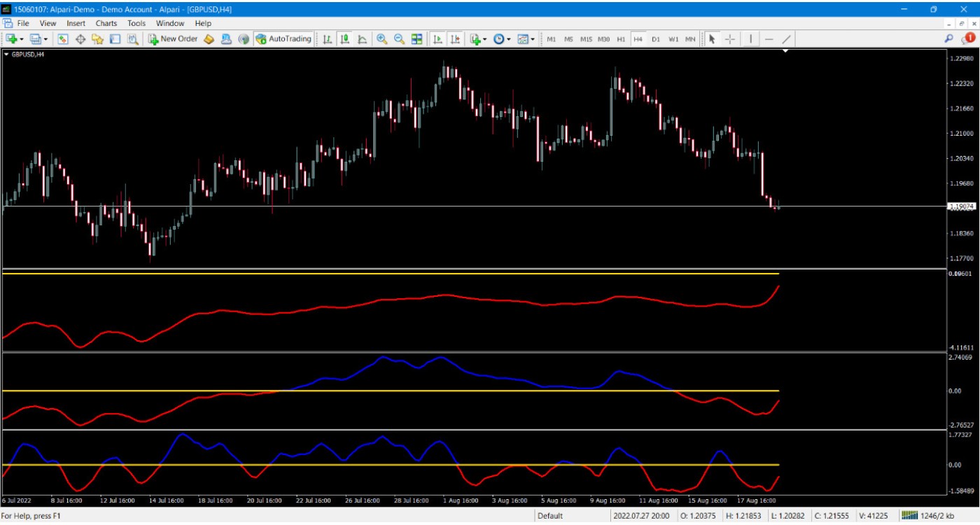Image resolution: width=980 pixels, height=525 pixels.
Task: Click the Tile Windows grid icon
Action: click(417, 39)
